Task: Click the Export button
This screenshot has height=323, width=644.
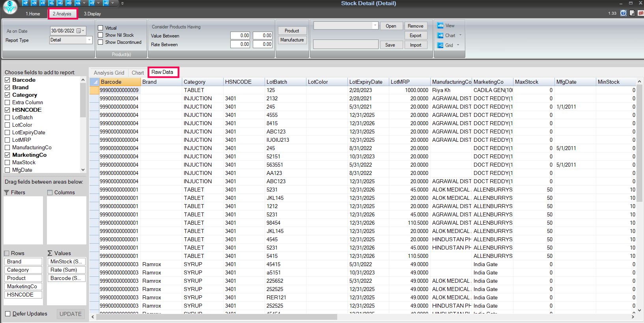Action: (x=416, y=36)
